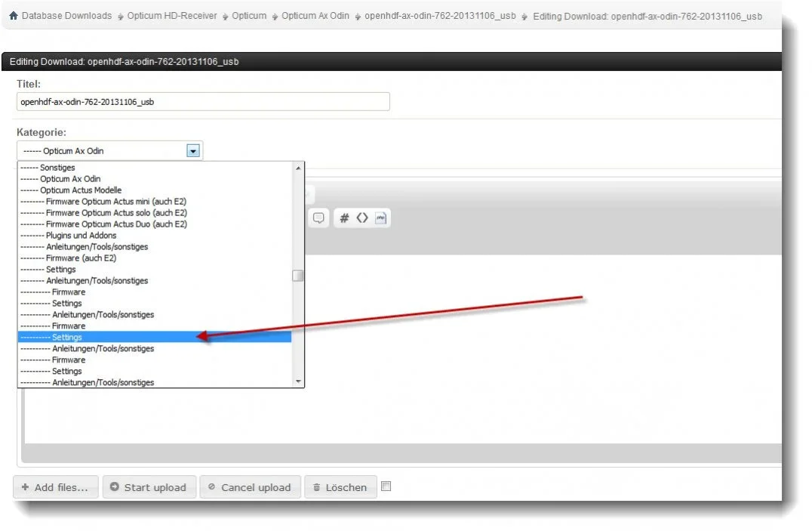Click the category list scrollbar thumb

298,276
